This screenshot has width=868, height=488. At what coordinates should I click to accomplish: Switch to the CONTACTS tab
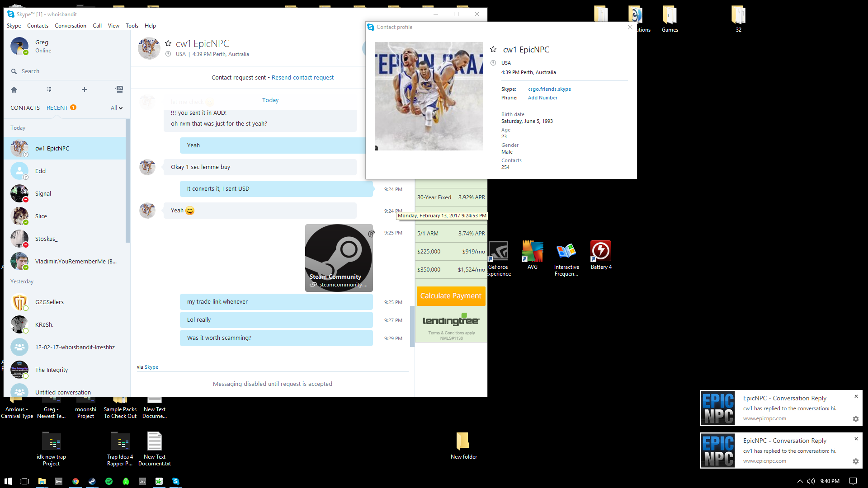pos(25,108)
